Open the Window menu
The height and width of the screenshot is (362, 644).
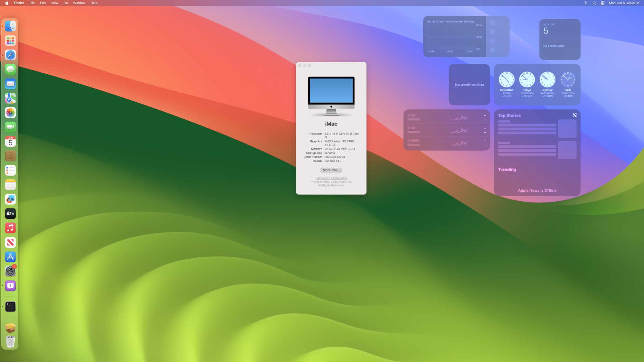(79, 3)
